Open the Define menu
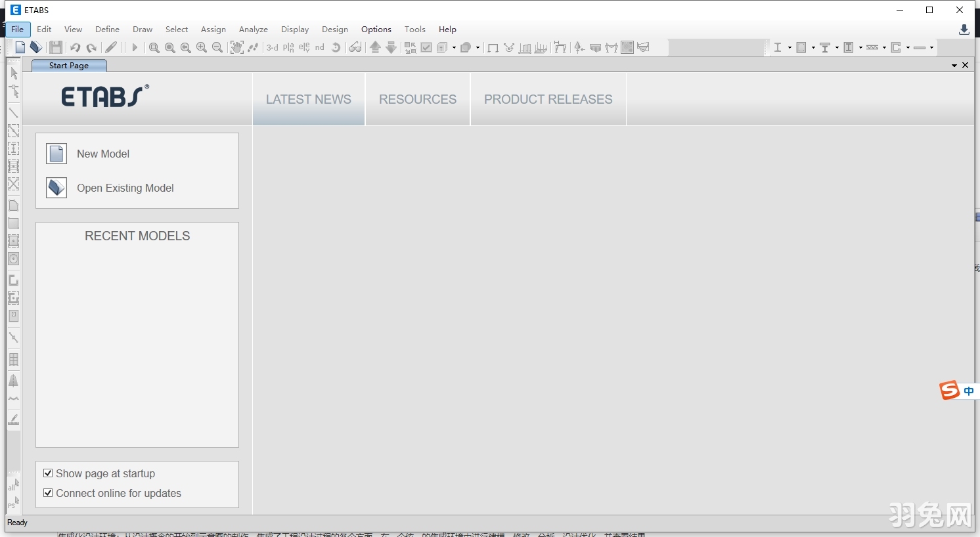 [x=107, y=30]
